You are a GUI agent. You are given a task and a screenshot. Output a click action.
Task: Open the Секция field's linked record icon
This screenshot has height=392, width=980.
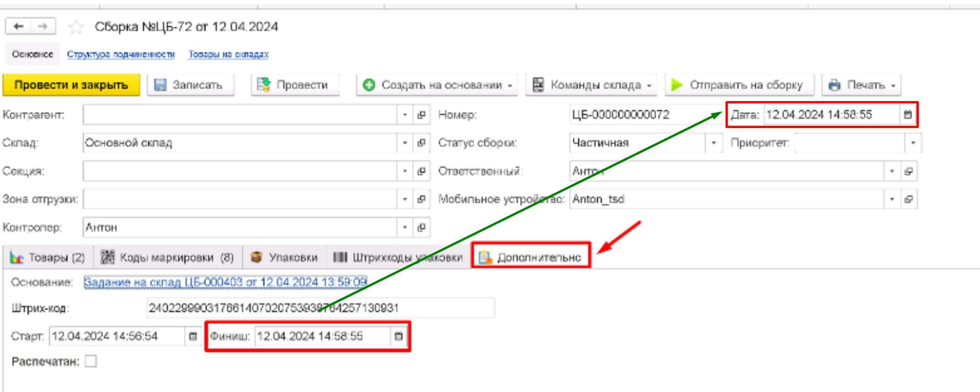421,171
